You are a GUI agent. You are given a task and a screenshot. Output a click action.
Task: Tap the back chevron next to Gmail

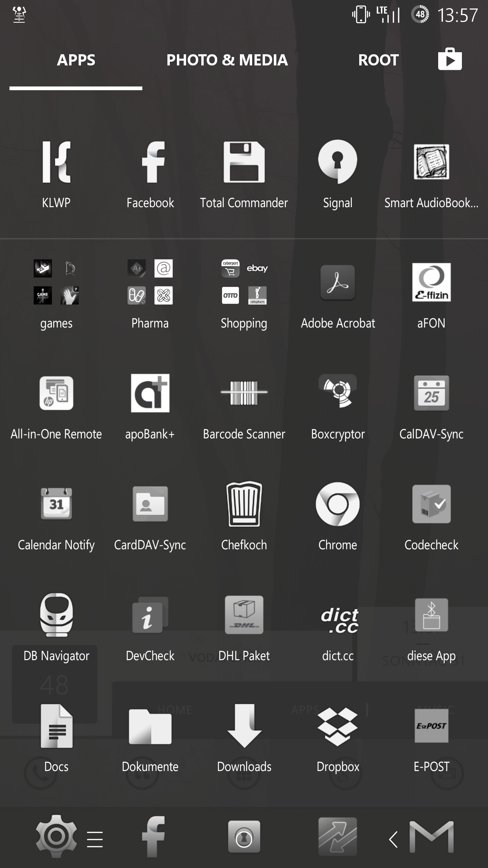[x=393, y=840]
